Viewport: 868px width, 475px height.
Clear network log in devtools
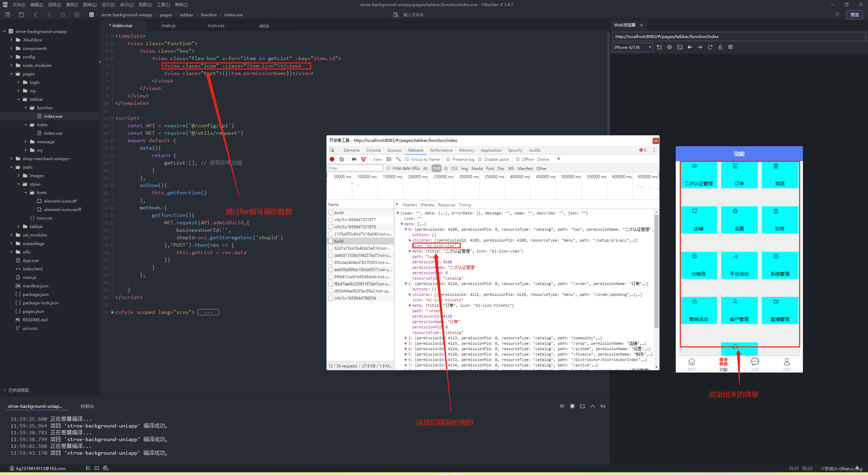click(x=341, y=159)
